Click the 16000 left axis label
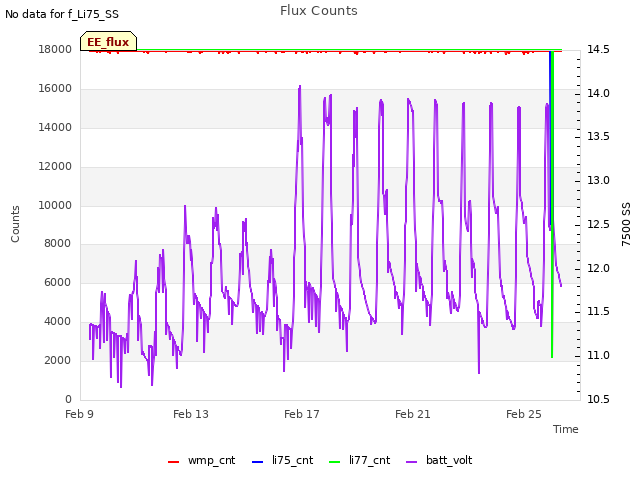 (x=55, y=89)
